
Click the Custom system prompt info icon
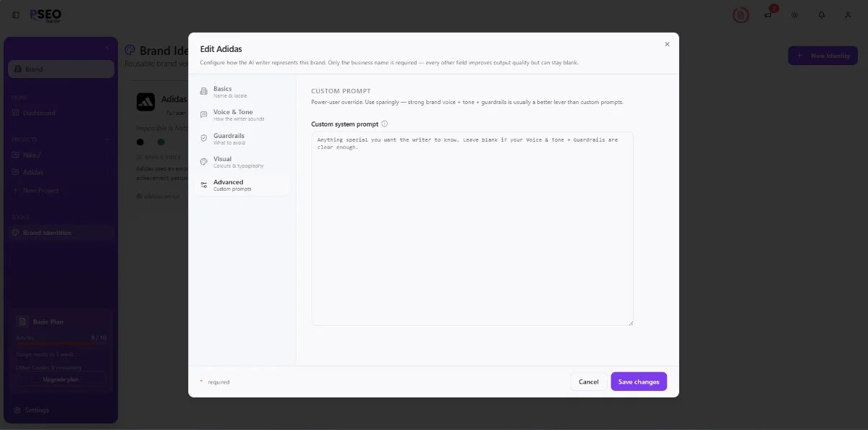(384, 124)
